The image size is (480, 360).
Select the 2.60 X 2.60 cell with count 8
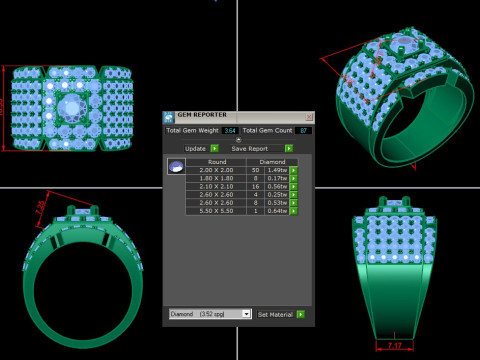[x=216, y=203]
